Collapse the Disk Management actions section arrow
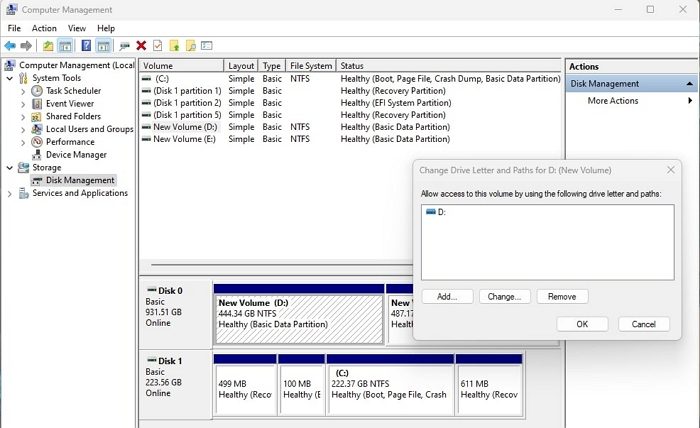The image size is (700, 428). point(689,83)
